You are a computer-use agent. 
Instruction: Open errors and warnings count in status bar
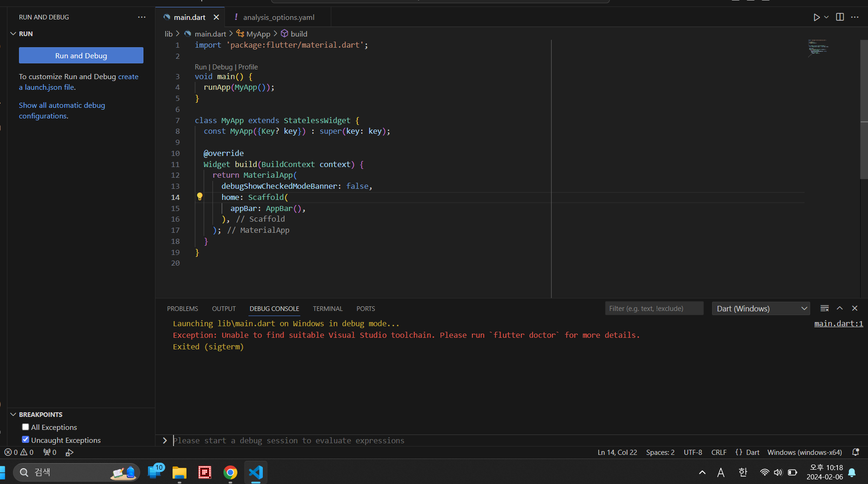(19, 452)
